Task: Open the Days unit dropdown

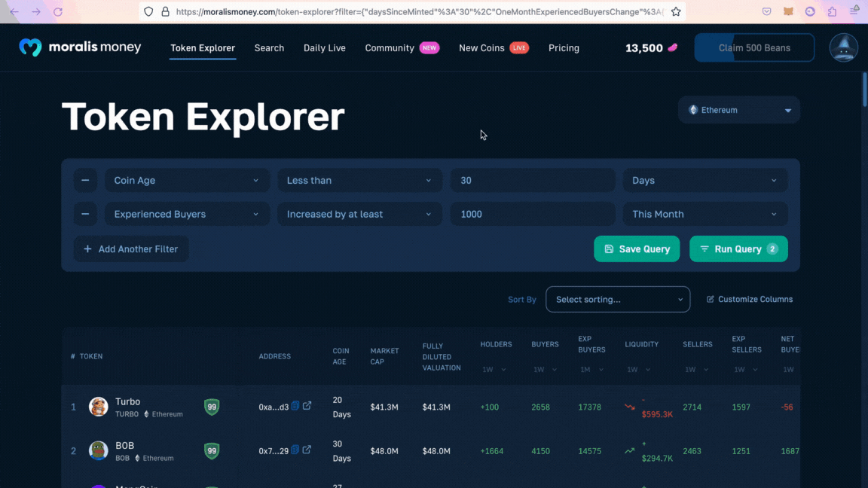Action: (x=705, y=181)
